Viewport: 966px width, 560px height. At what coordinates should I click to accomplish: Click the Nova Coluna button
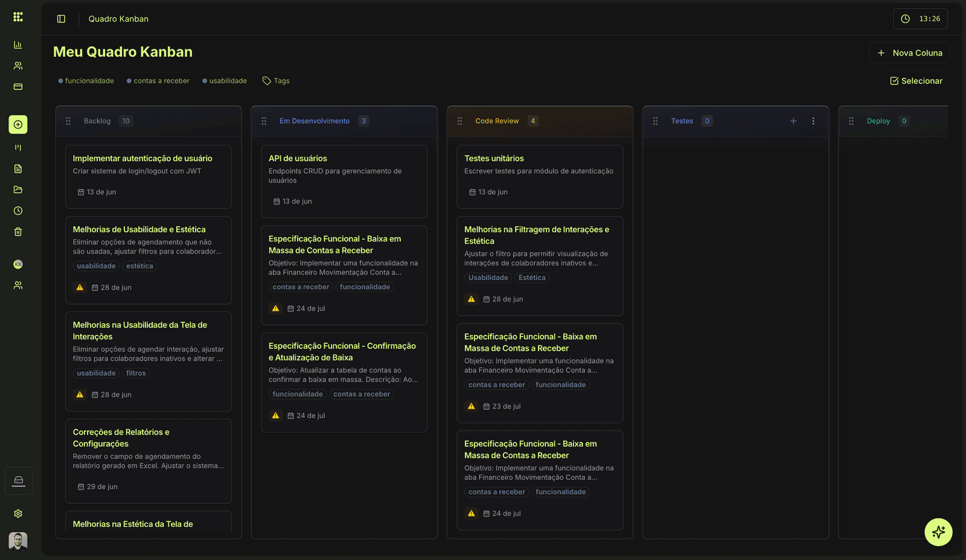[909, 52]
